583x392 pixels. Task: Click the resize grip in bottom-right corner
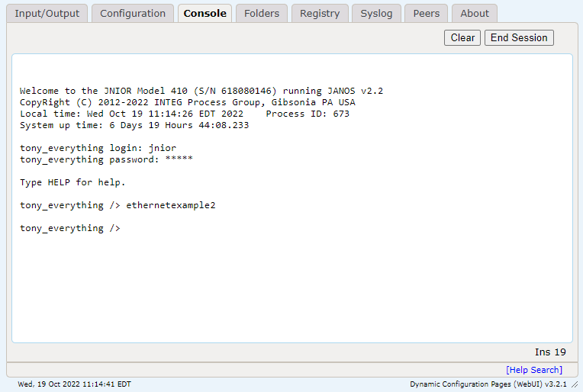[x=575, y=384]
